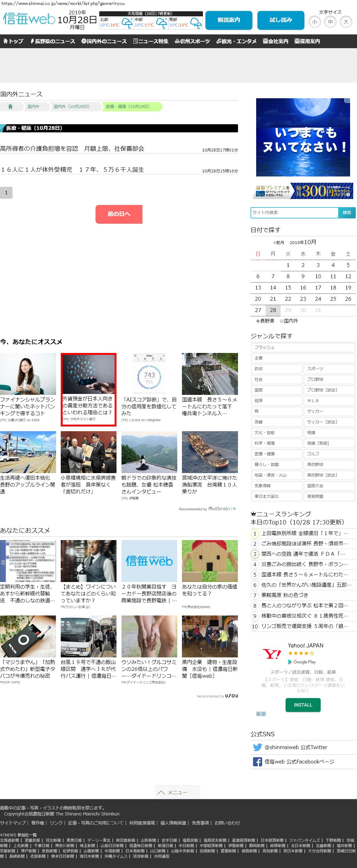
Task: Click the northern area weather icon
Action: pos(127,23)
